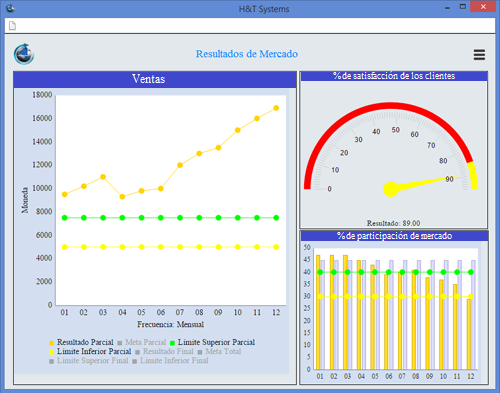Toggle the Limite Inferior Final legend series
500x393 pixels.
(x=170, y=361)
